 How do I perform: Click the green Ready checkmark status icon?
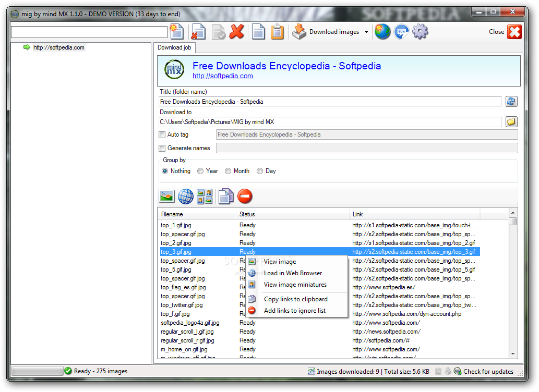tap(68, 371)
